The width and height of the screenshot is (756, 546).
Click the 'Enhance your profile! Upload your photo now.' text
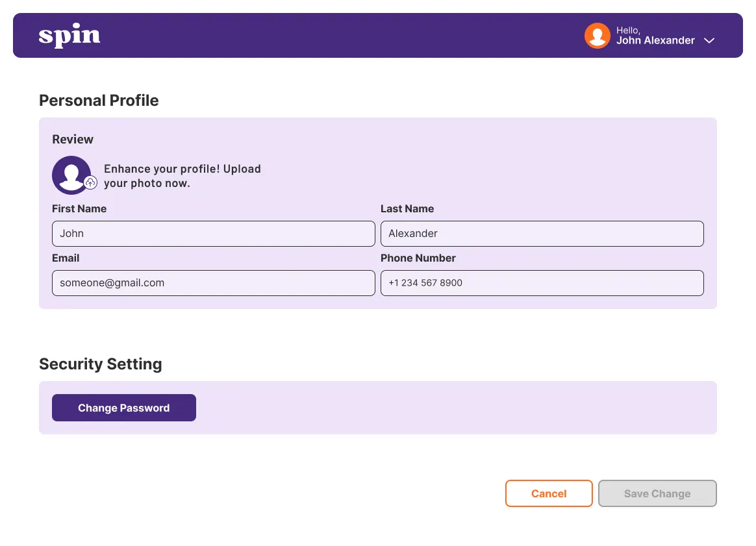[x=183, y=176]
